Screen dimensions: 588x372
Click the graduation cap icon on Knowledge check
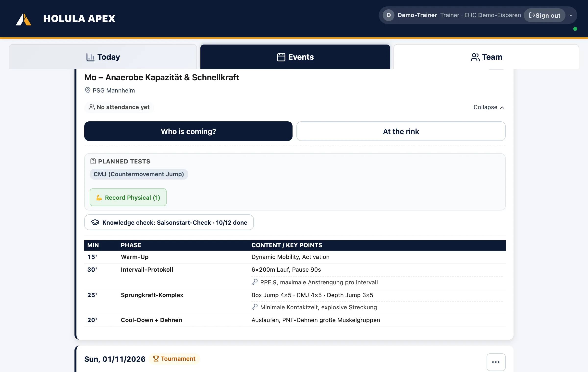(x=95, y=222)
